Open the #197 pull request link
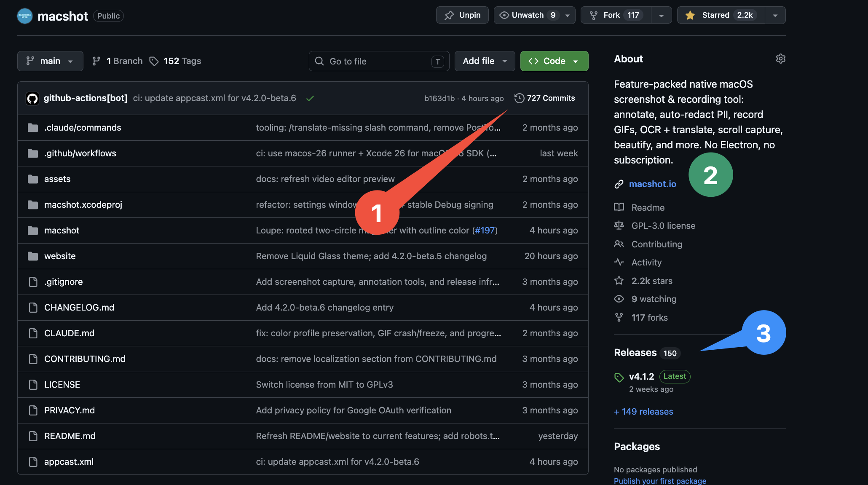This screenshot has height=485, width=868. (485, 230)
